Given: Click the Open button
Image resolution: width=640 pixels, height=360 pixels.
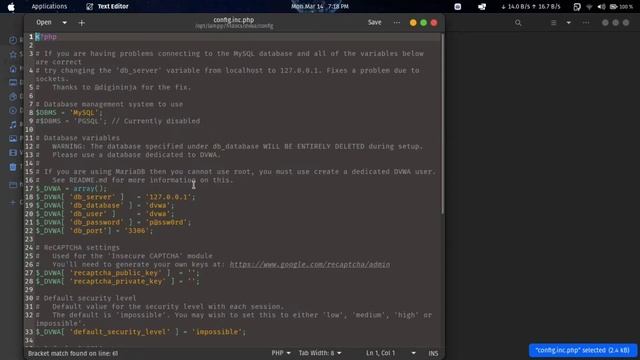Looking at the screenshot, I should [44, 23].
